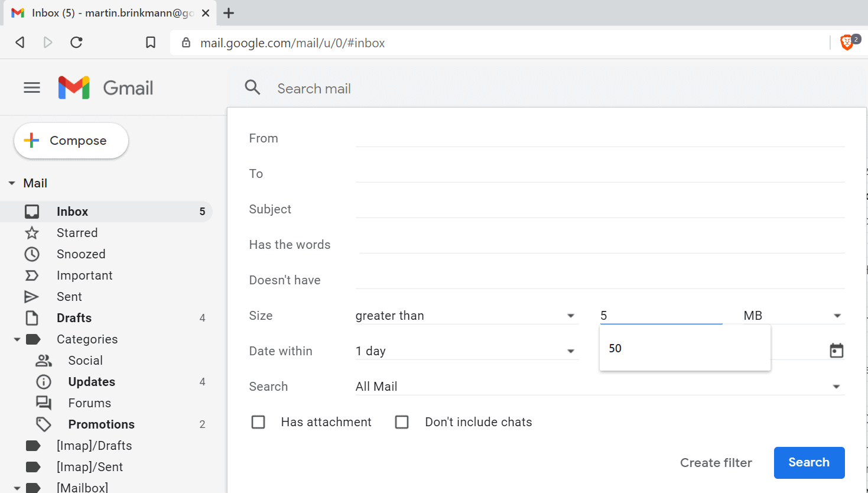
Task: Open a new browser tab
Action: tap(229, 13)
